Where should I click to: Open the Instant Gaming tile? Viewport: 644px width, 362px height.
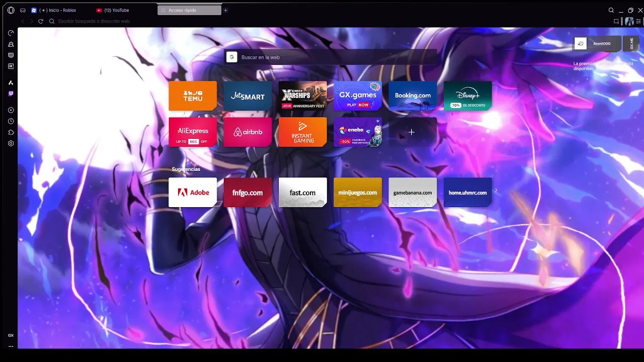(x=302, y=132)
